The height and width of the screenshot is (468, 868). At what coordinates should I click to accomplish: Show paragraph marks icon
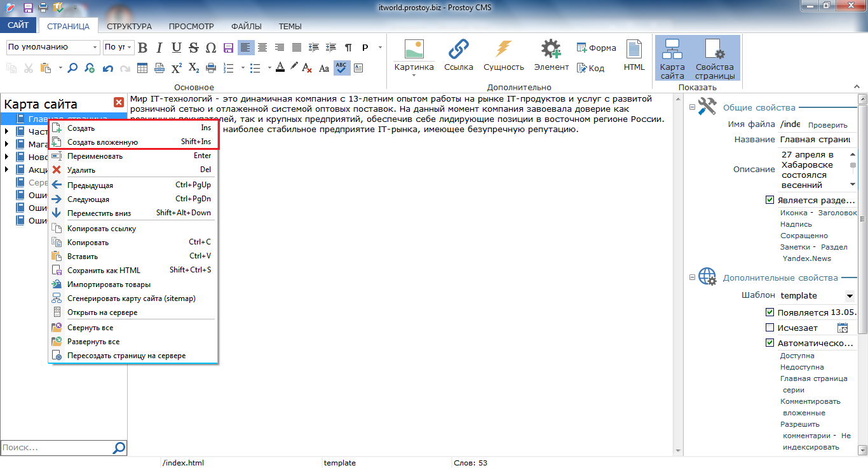point(348,48)
